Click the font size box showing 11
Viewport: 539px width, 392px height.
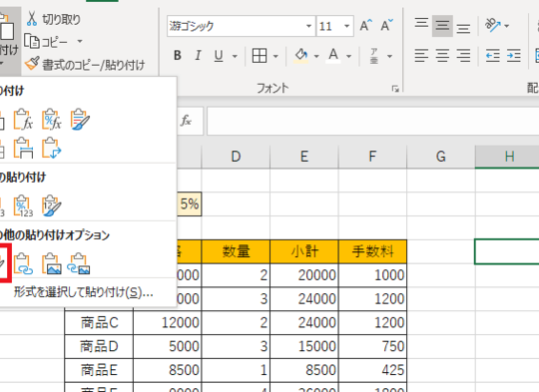pyautogui.click(x=329, y=26)
